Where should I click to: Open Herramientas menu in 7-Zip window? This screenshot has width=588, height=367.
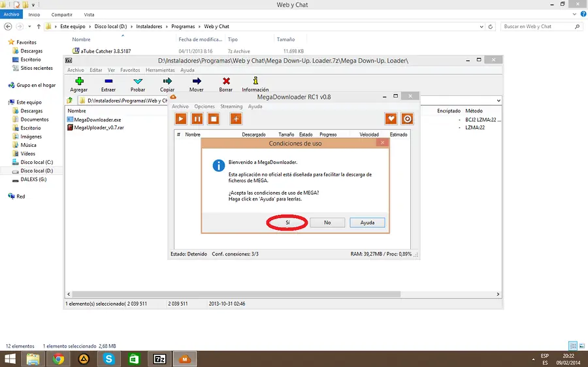[160, 70]
